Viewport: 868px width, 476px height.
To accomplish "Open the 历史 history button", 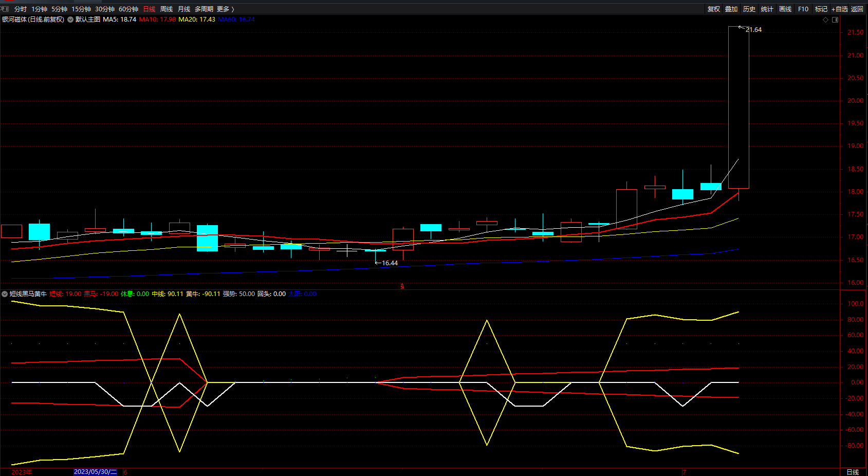I will click(749, 9).
